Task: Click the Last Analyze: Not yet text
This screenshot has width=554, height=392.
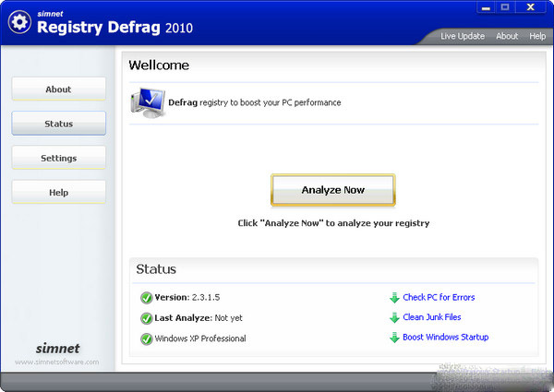Action: pyautogui.click(x=199, y=318)
